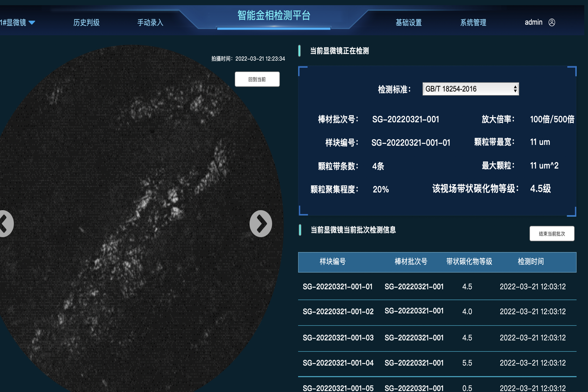Click the admin user profile icon
Viewport: 588px width, 392px height.
click(552, 22)
